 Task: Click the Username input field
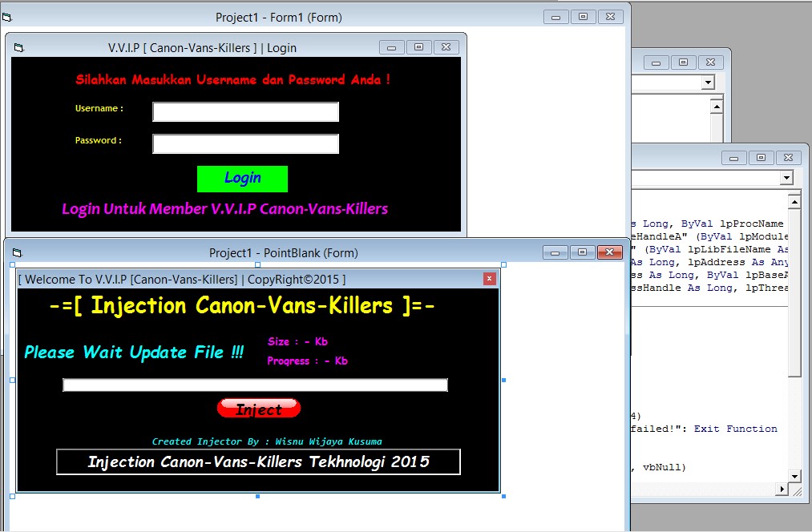[x=245, y=112]
